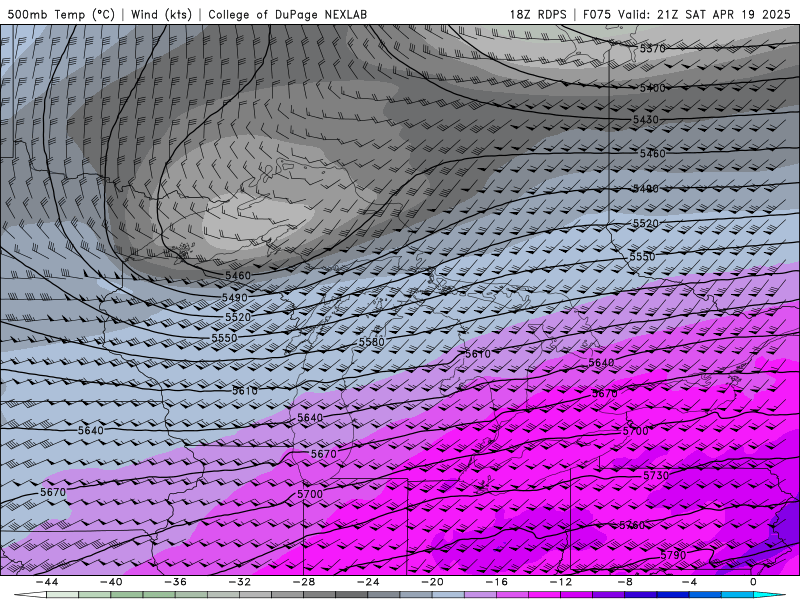Click the 5790 contour label

673,555
